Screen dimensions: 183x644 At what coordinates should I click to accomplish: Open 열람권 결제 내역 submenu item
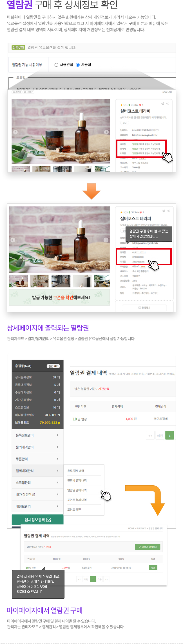tap(77, 490)
